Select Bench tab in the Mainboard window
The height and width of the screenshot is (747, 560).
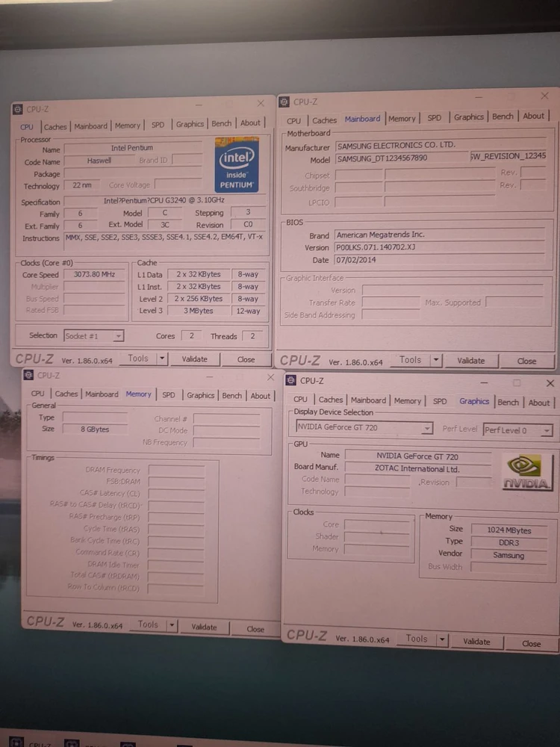click(x=503, y=117)
